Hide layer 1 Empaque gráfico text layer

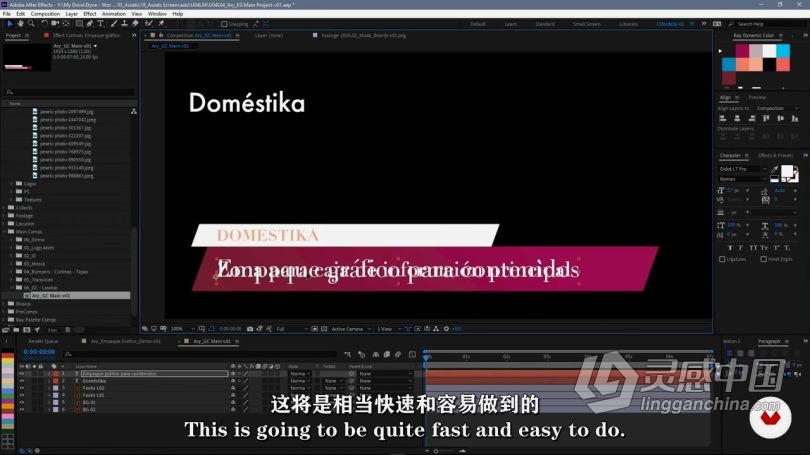[22, 373]
